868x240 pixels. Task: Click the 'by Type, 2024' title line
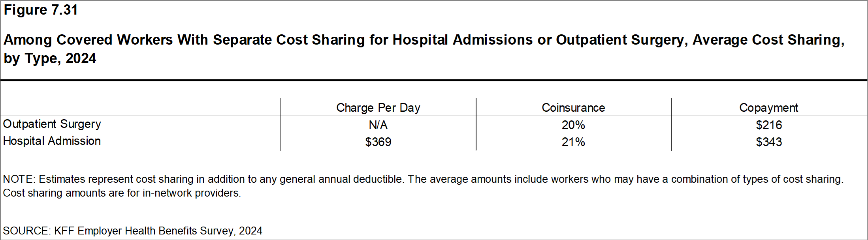coord(50,58)
